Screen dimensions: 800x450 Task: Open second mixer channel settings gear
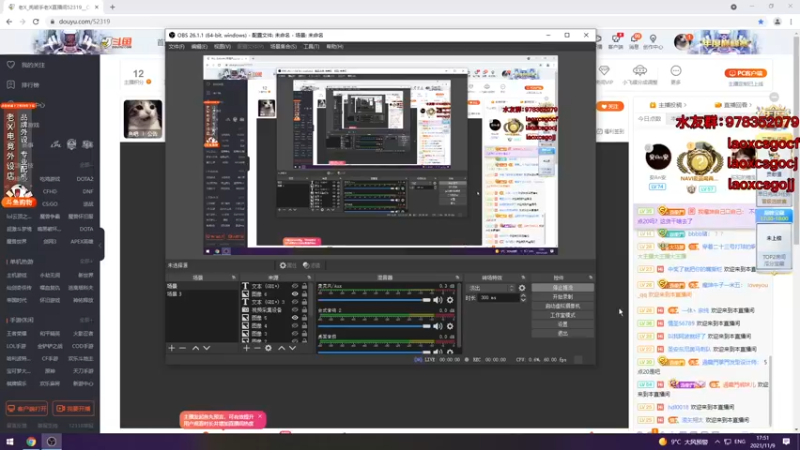[x=450, y=326]
